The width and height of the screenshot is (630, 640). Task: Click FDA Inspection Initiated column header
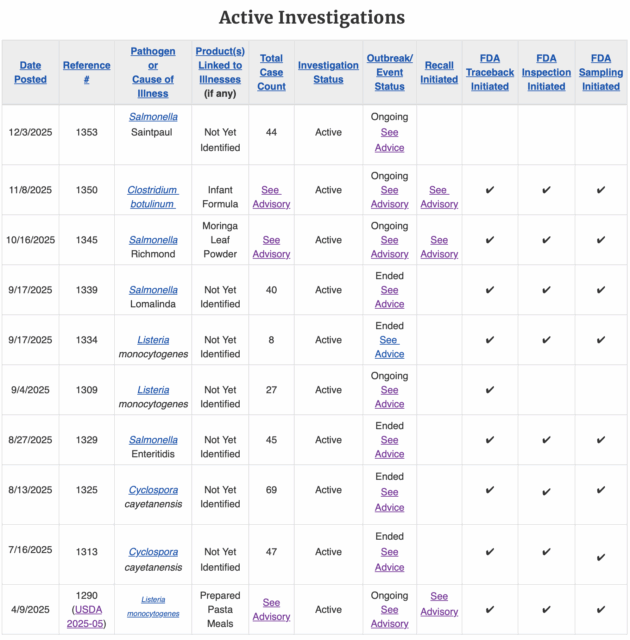(546, 72)
